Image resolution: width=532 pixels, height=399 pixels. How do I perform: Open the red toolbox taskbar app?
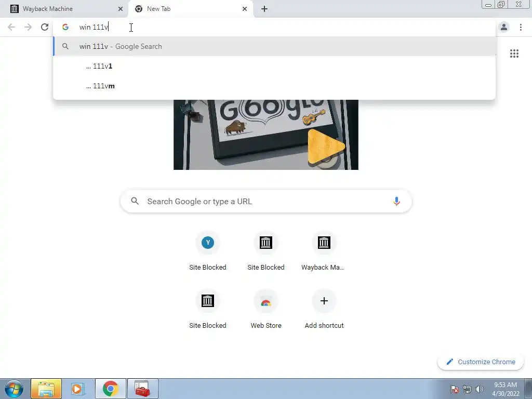tap(142, 389)
